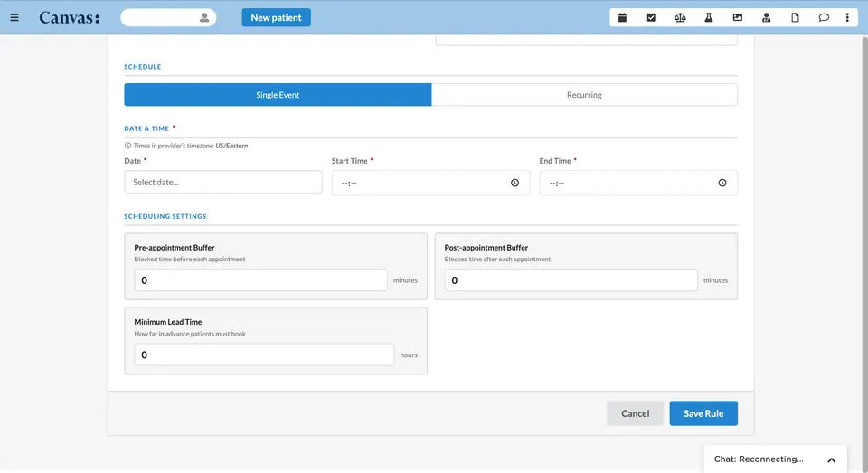The width and height of the screenshot is (868, 473).
Task: Click the Post-appointment Buffer minutes field
Action: [x=571, y=280]
